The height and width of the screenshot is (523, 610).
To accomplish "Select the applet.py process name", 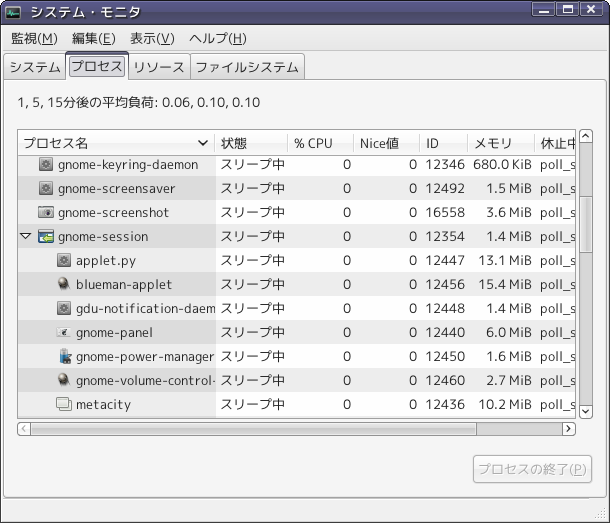I will point(106,261).
